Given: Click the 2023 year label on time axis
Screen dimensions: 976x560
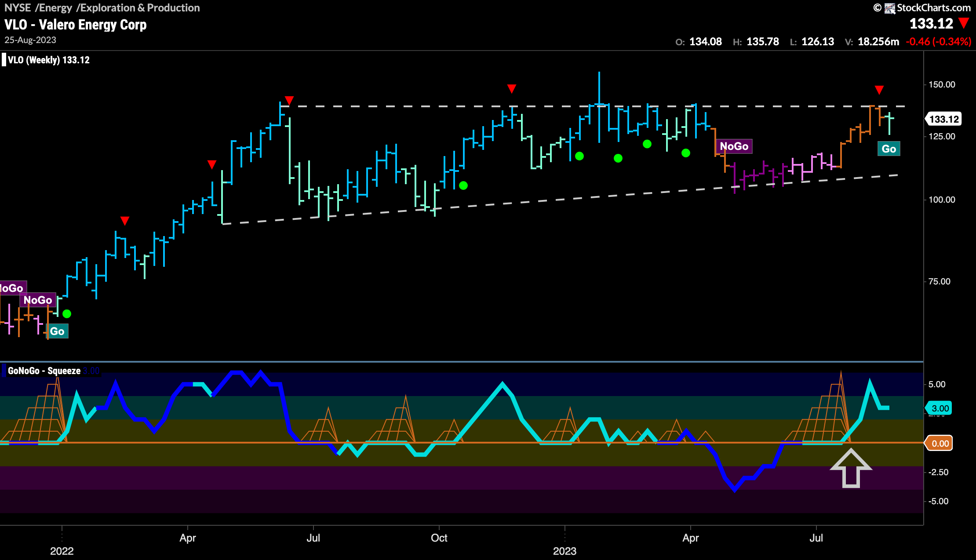Looking at the screenshot, I should click(564, 551).
